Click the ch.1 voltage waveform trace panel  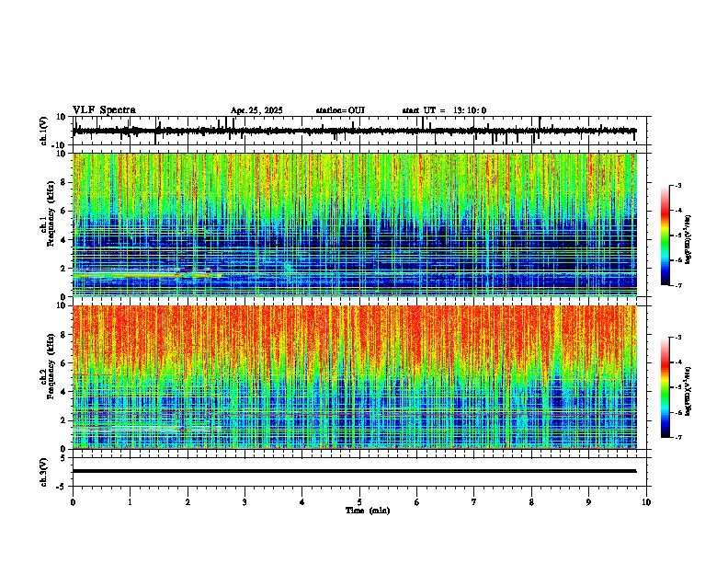[361, 131]
